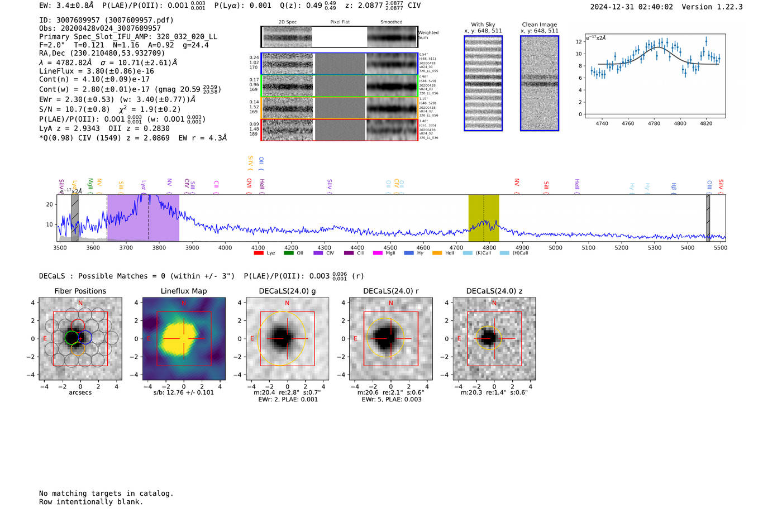Click the 2024-12-31 02:40:02 timestamp
782x532 pixels.
pyautogui.click(x=632, y=7)
